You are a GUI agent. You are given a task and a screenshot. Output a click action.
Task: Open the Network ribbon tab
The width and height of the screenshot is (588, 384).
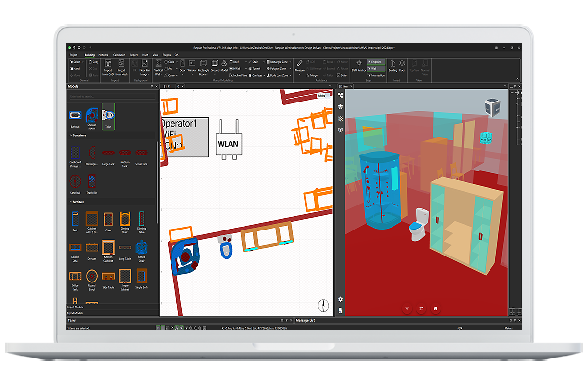point(103,55)
